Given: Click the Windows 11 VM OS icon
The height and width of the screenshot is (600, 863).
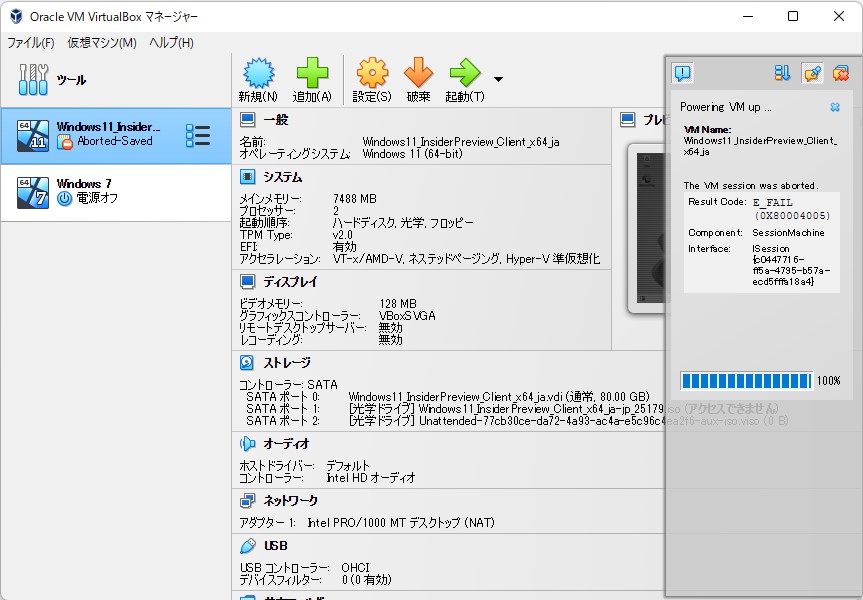Looking at the screenshot, I should pyautogui.click(x=32, y=136).
